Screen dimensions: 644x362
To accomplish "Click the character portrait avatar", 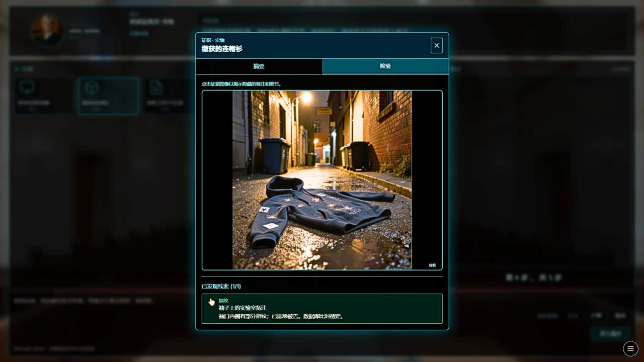I will point(47,30).
